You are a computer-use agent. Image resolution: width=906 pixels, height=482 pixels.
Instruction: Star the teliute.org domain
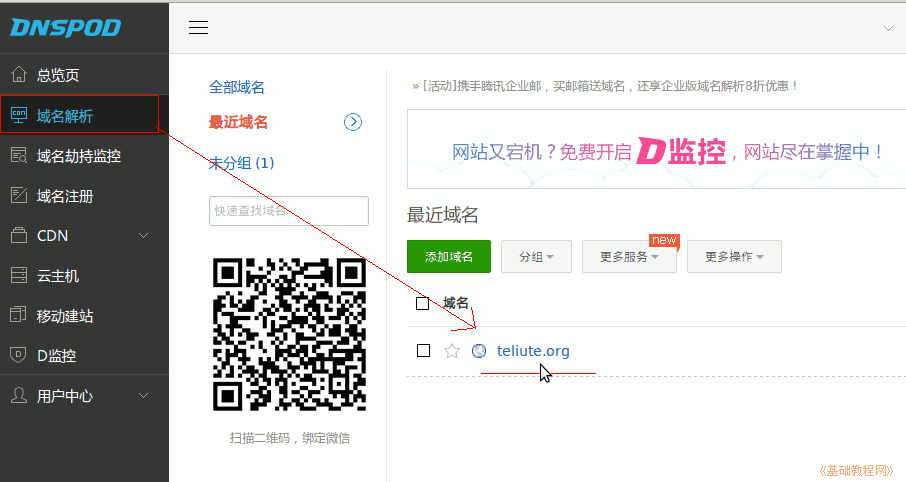point(452,351)
